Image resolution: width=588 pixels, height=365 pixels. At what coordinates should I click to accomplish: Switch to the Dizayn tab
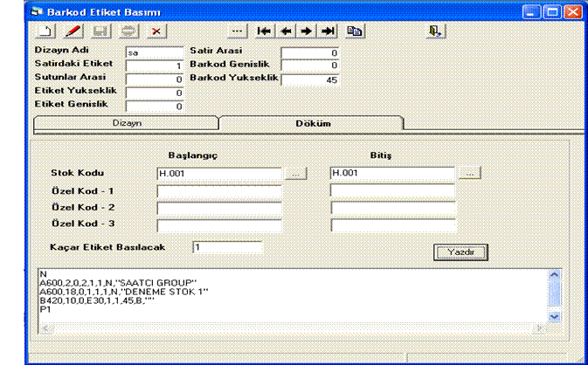(x=127, y=124)
